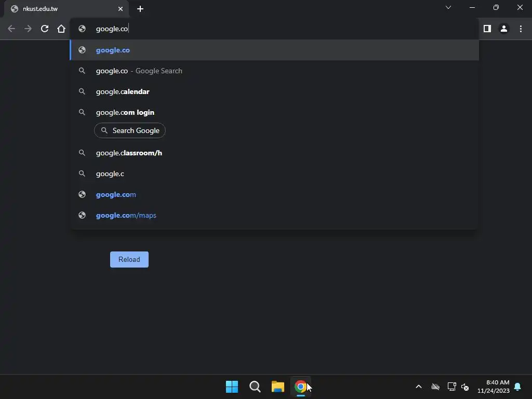This screenshot has width=532, height=399.
Task: Click the address bar text google.co
Action: (x=112, y=29)
